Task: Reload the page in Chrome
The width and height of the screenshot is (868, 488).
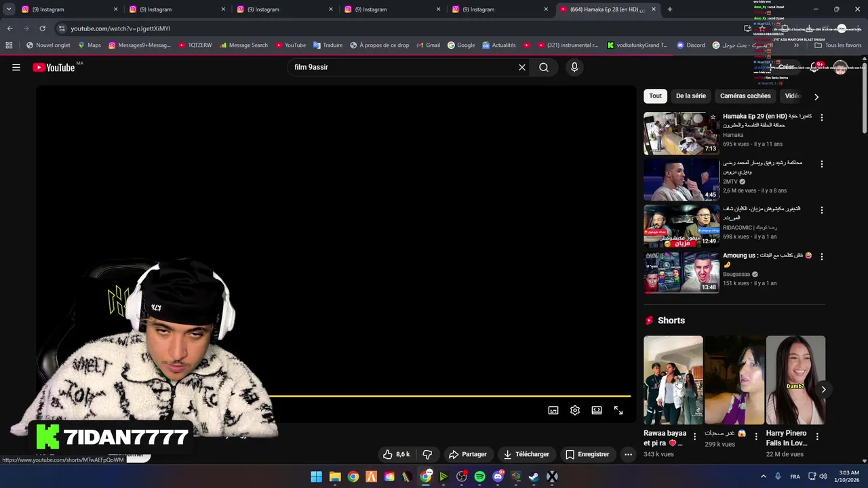Action: pyautogui.click(x=42, y=28)
